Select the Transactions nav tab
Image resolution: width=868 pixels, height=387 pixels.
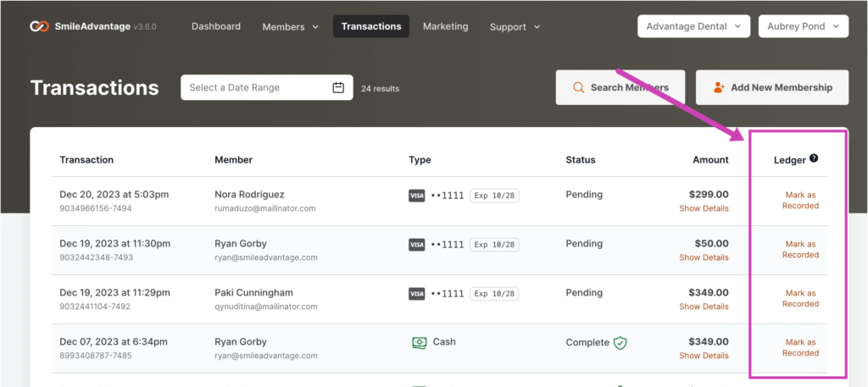click(371, 26)
